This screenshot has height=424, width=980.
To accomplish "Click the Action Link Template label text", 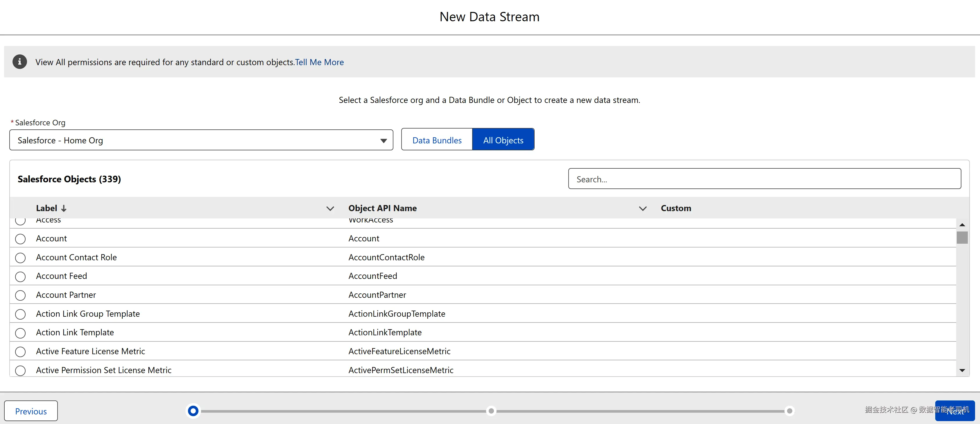I will pos(75,332).
